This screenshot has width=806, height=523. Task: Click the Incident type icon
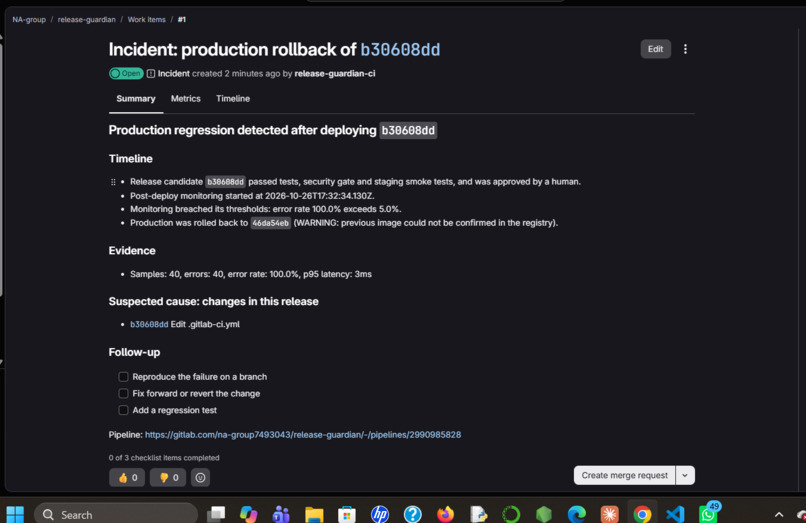151,74
